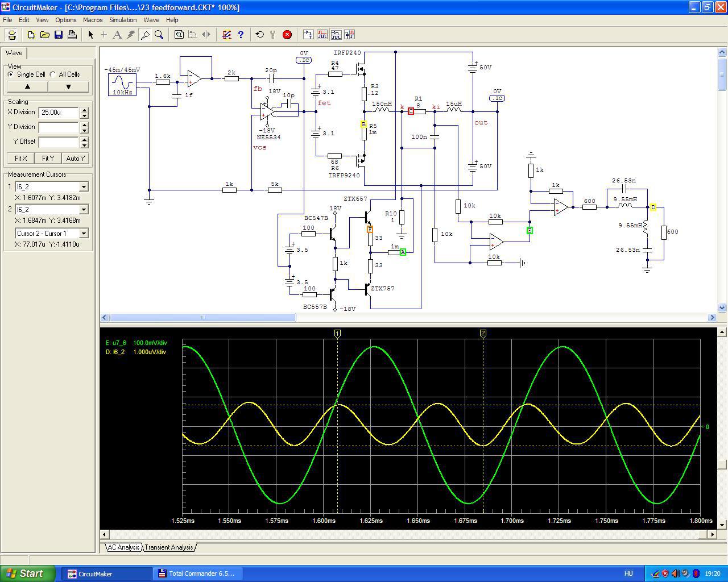Select the Wire crosshair tool
728x582 pixels.
click(104, 35)
